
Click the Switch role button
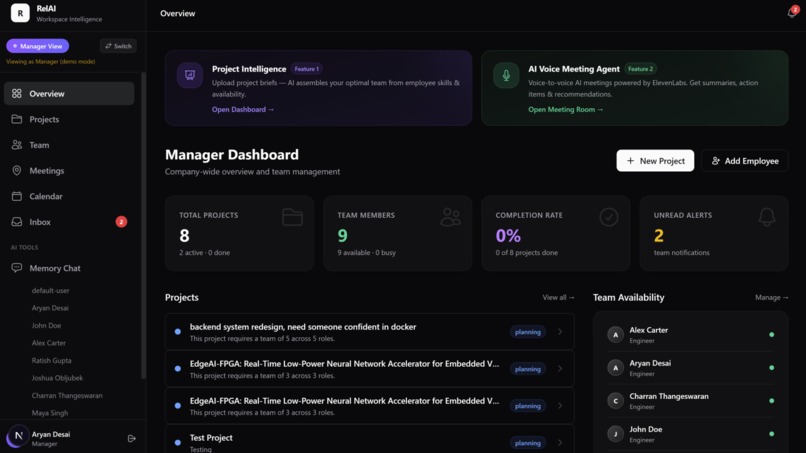[x=118, y=46]
